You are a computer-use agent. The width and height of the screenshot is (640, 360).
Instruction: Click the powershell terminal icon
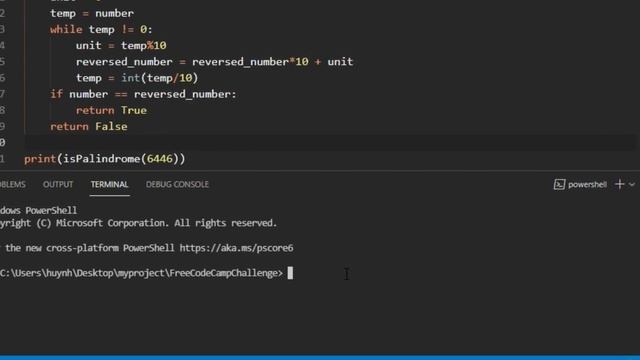[x=559, y=184]
